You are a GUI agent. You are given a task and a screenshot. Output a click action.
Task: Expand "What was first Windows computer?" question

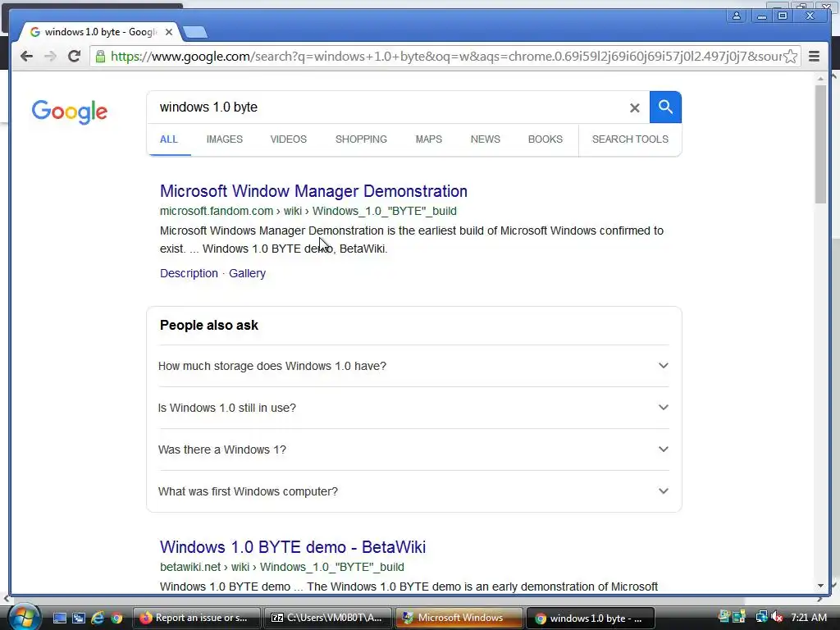tap(413, 491)
